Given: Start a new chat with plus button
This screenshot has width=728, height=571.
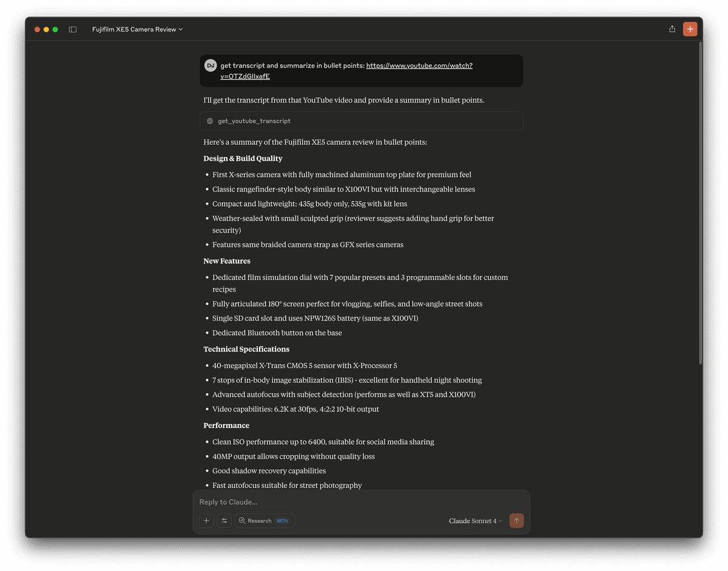Looking at the screenshot, I should point(690,29).
